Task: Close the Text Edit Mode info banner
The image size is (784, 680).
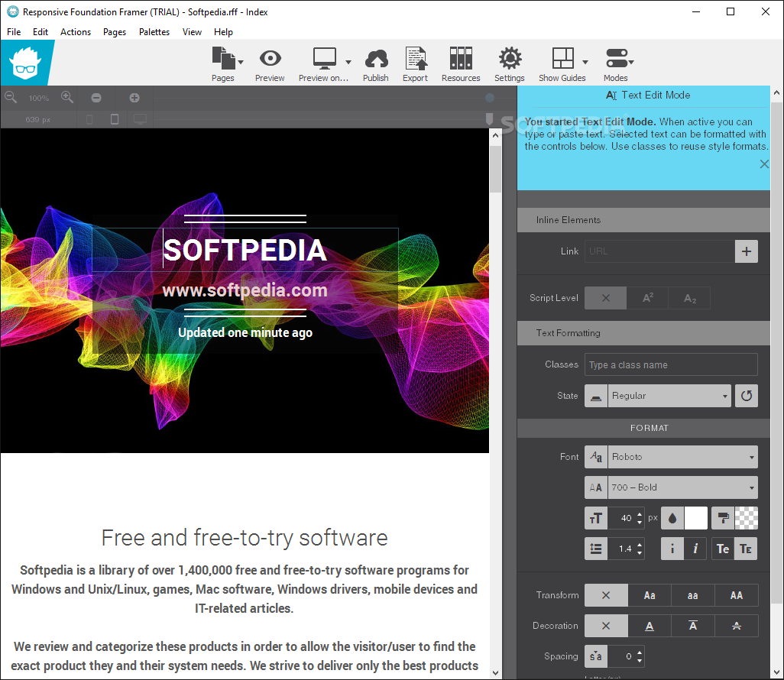Action: (x=764, y=164)
